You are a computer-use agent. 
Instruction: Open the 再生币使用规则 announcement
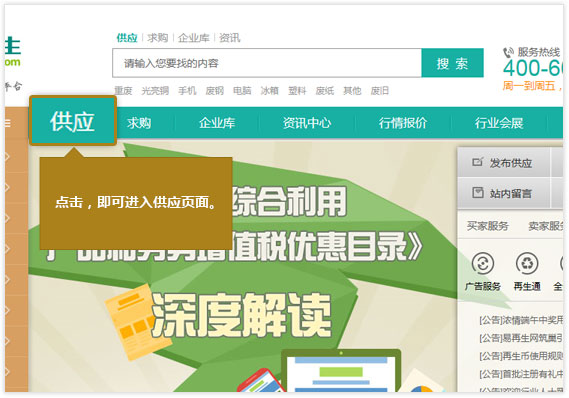521,356
